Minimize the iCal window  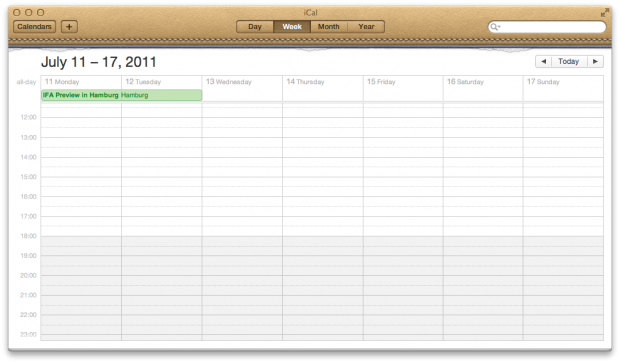click(28, 13)
